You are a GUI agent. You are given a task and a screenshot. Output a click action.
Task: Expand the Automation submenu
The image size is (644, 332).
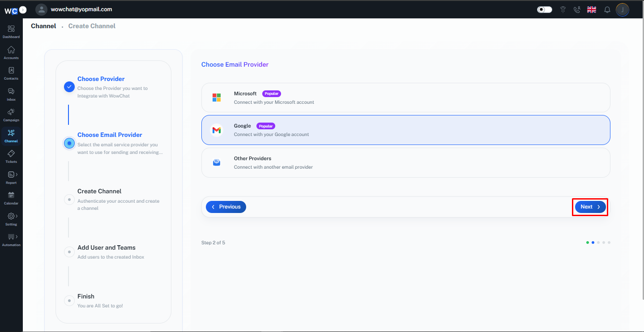(x=17, y=237)
